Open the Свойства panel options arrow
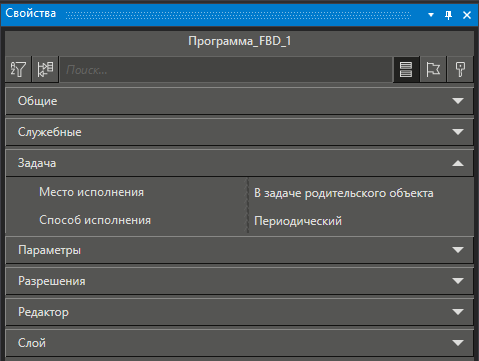The height and width of the screenshot is (361, 479). 431,15
